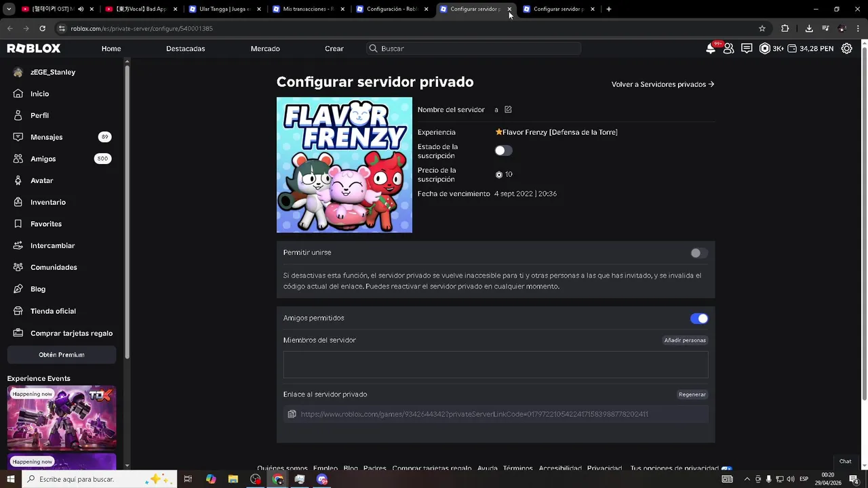Viewport: 868px width, 488px height.
Task: Switch to the Mis transacciones tab
Action: point(307,9)
